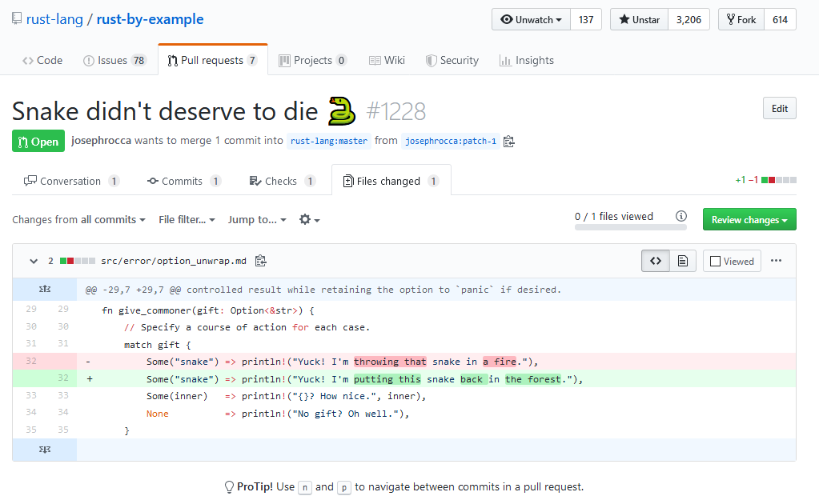This screenshot has width=819, height=504.
Task: Open Changes from all commits dropdown
Action: (x=79, y=220)
